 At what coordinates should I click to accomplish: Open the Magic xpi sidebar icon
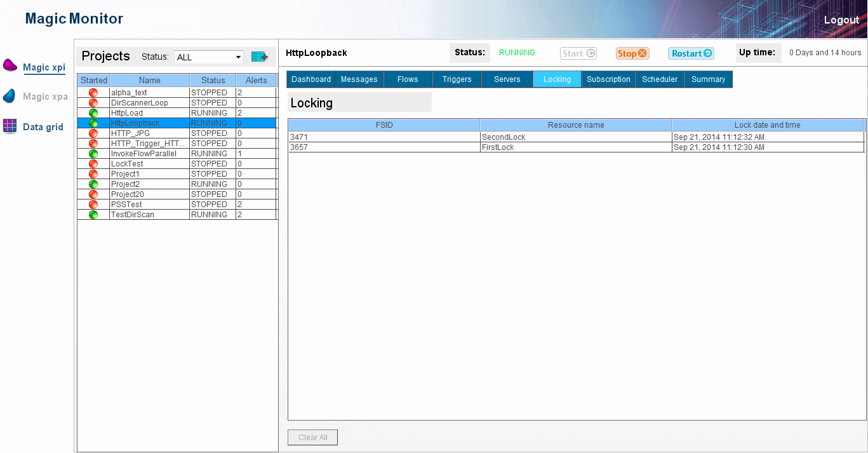coord(10,65)
